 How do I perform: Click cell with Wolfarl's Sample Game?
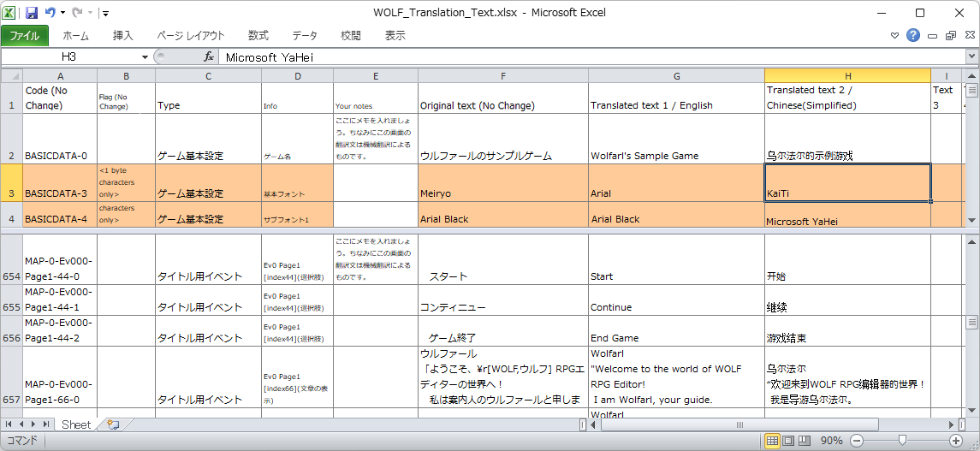click(x=676, y=139)
